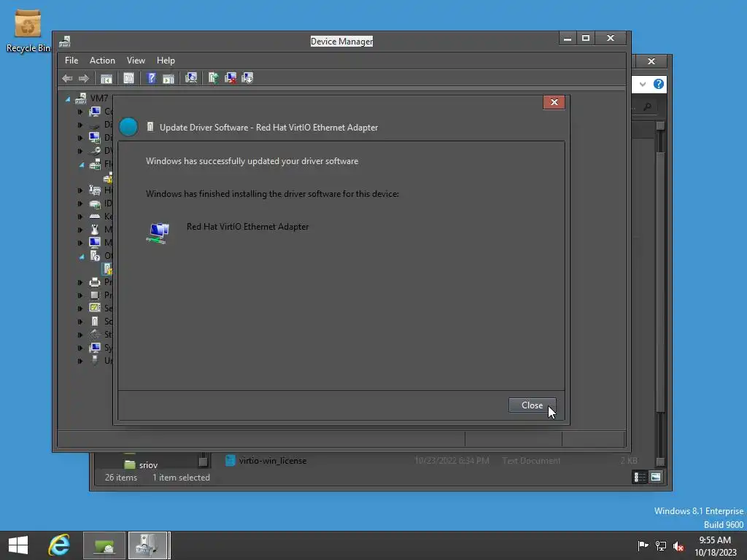Click the blue question mark Help toolbar icon
This screenshot has height=560, width=747.
(151, 78)
